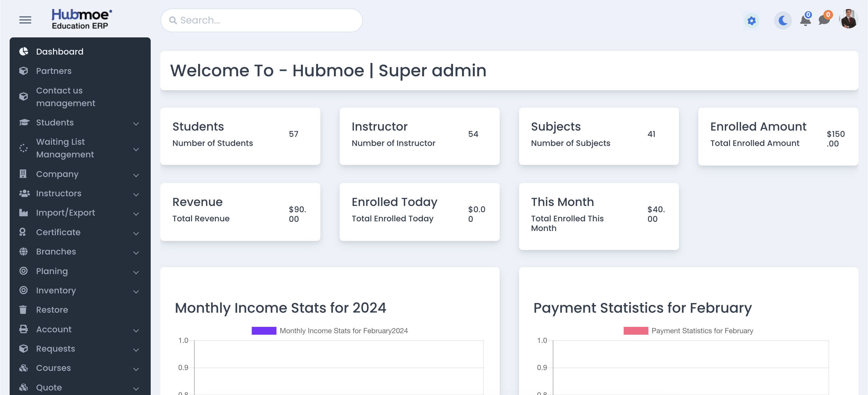868x395 pixels.
Task: Click the Restore trash icon
Action: coord(23,310)
